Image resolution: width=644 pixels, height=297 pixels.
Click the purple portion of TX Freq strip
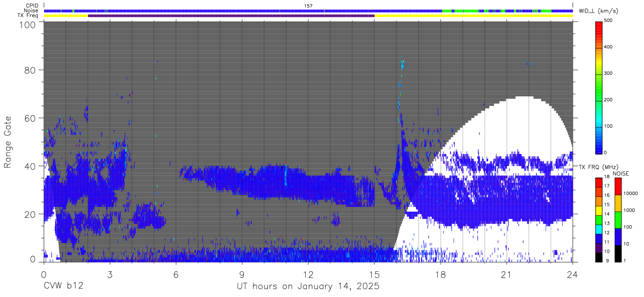click(231, 16)
